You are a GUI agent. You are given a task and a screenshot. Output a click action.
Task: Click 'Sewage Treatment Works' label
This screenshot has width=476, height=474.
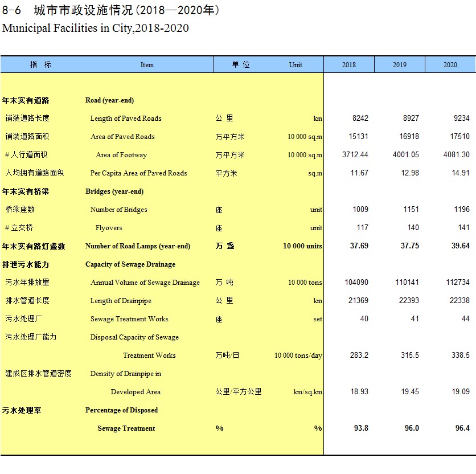point(129,319)
